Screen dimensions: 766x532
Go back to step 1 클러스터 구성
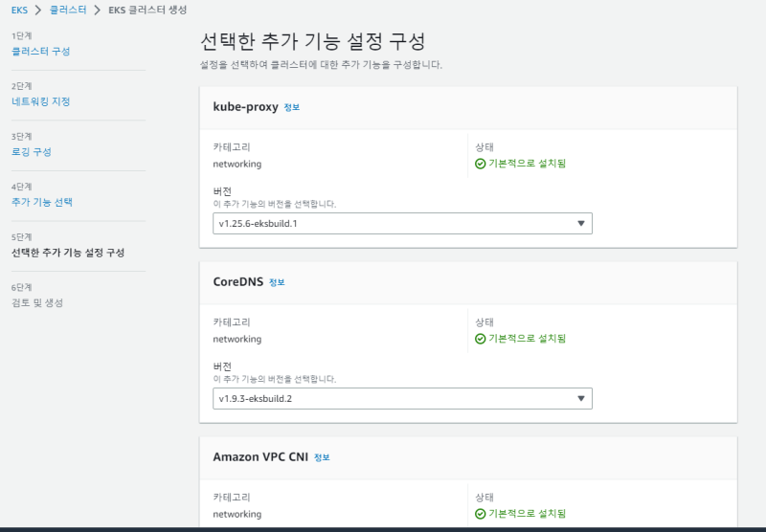pyautogui.click(x=41, y=52)
